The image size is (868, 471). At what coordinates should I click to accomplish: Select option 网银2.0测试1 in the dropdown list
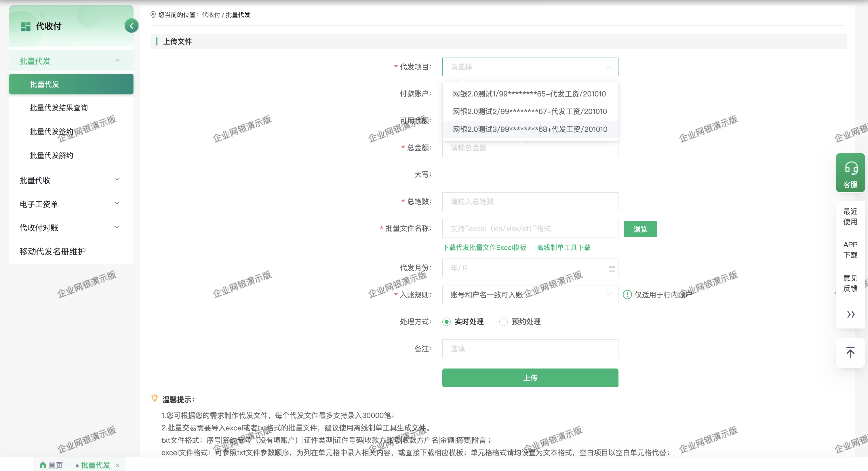[529, 94]
